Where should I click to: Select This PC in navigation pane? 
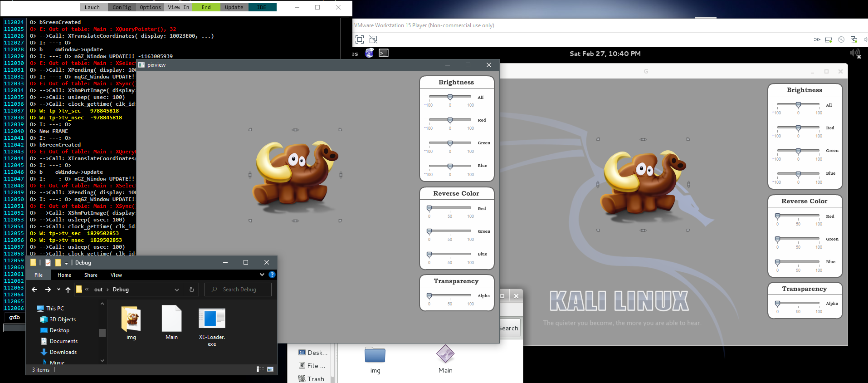pyautogui.click(x=55, y=309)
